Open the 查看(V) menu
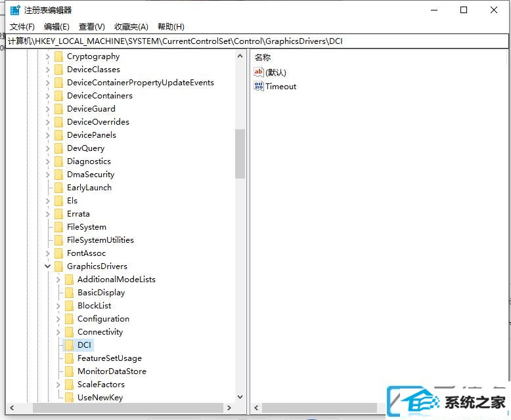 [91, 27]
